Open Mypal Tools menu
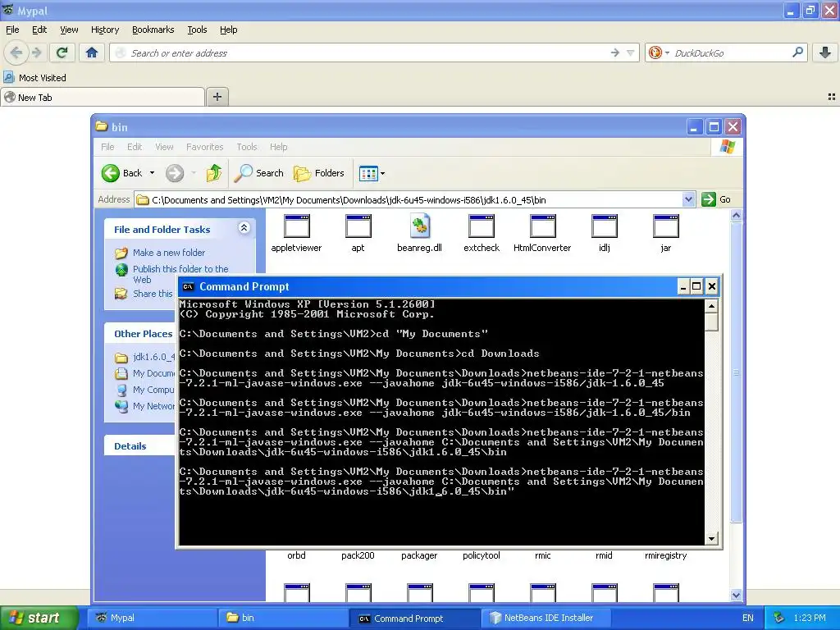This screenshot has width=840, height=630. (197, 30)
